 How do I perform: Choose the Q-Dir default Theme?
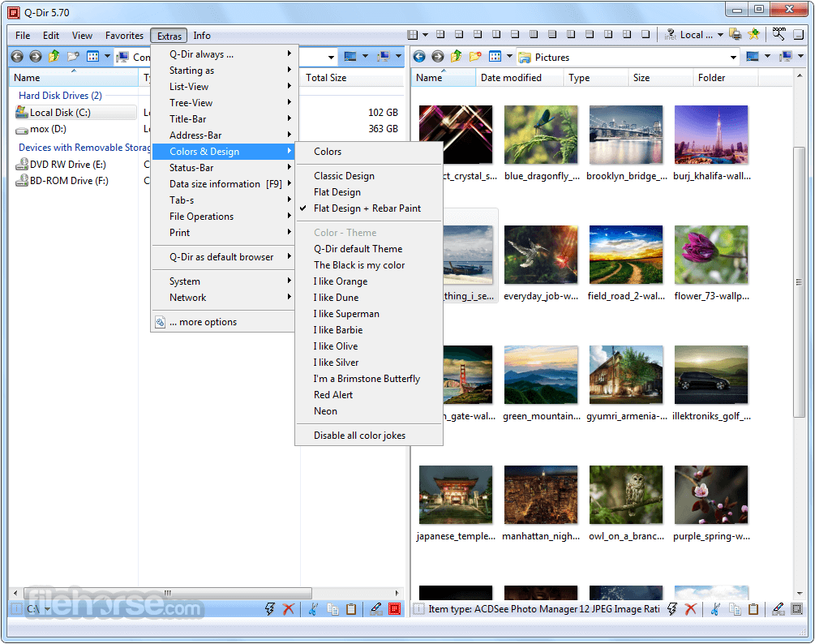click(x=368, y=248)
